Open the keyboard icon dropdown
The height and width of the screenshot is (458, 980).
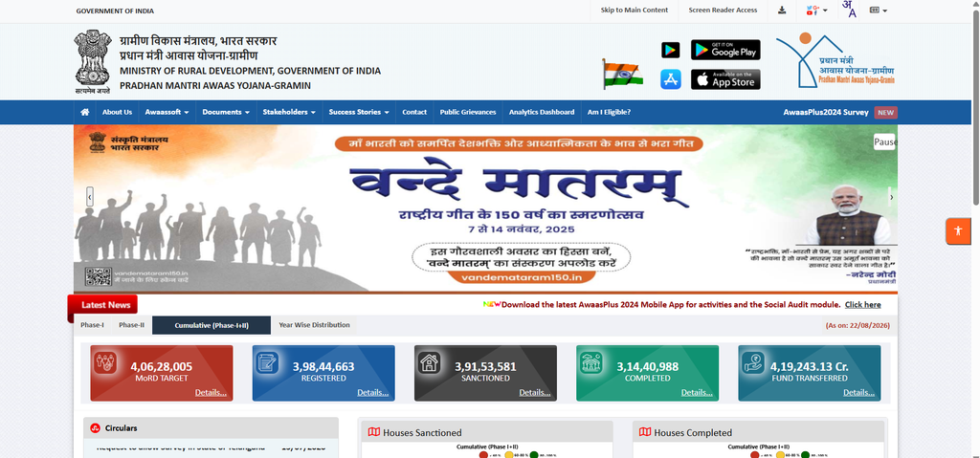[879, 10]
